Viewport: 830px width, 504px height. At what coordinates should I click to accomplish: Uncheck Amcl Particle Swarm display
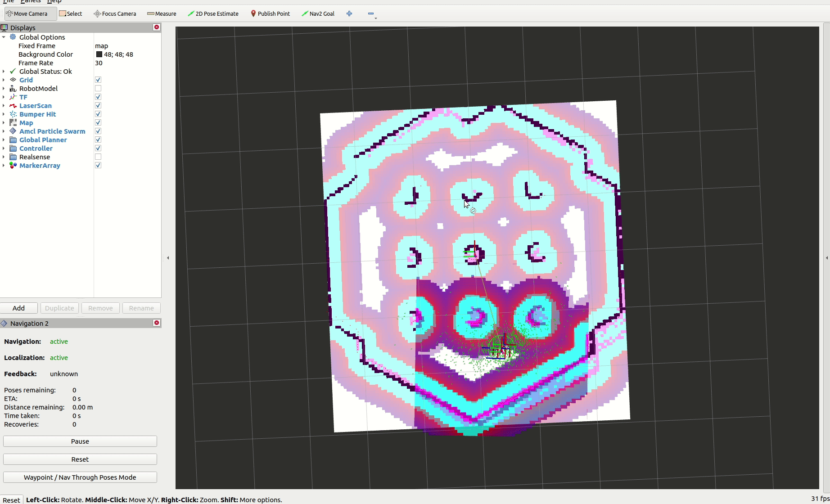click(x=98, y=131)
